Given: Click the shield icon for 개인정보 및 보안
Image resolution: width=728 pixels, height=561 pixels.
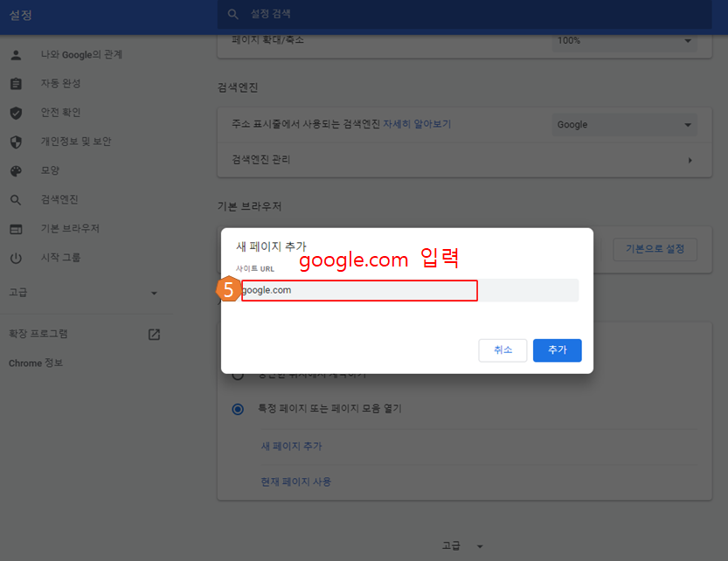Looking at the screenshot, I should coord(16,142).
